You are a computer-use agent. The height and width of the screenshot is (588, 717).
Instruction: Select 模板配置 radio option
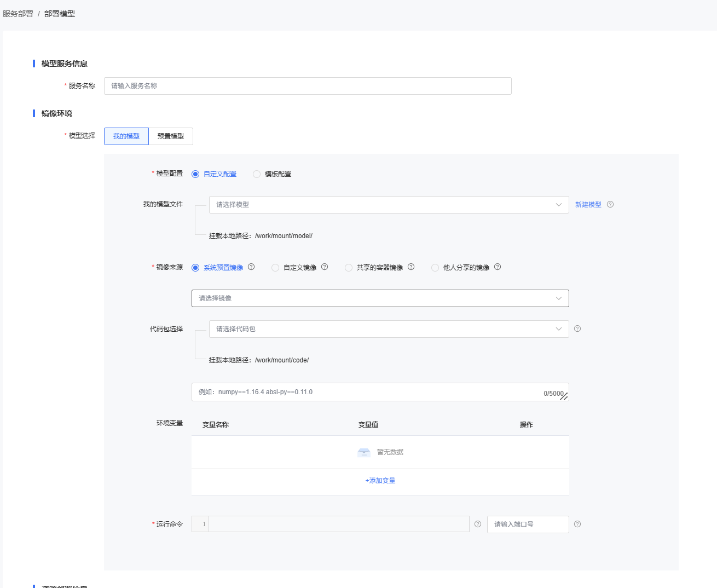257,174
